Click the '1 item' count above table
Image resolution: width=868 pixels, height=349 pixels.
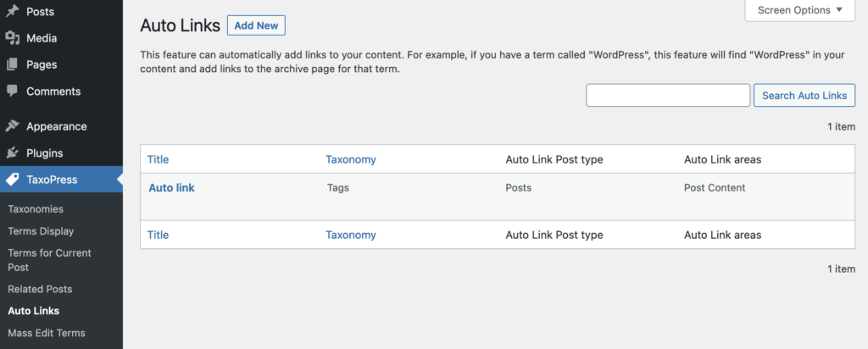[x=841, y=127]
